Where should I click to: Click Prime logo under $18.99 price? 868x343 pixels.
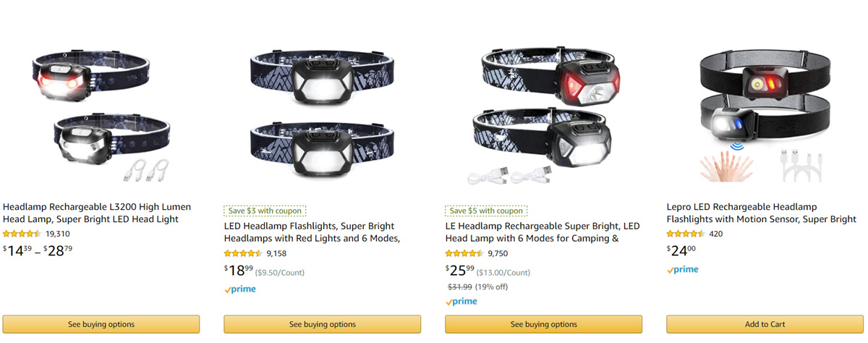click(239, 289)
